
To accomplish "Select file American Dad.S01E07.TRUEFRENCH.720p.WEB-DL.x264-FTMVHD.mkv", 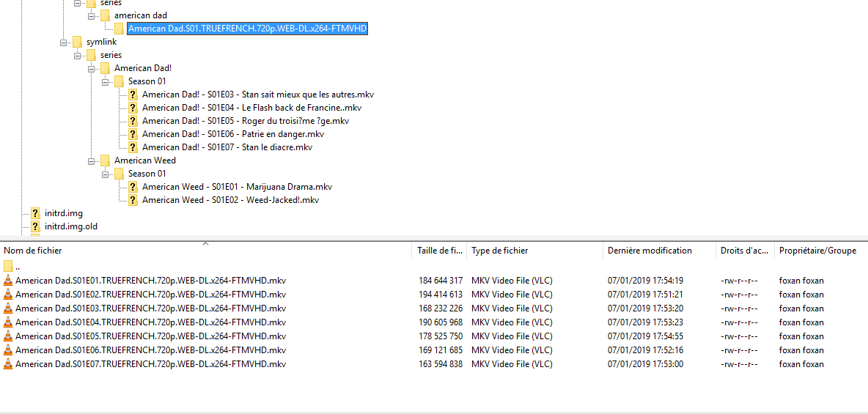I will [x=150, y=363].
